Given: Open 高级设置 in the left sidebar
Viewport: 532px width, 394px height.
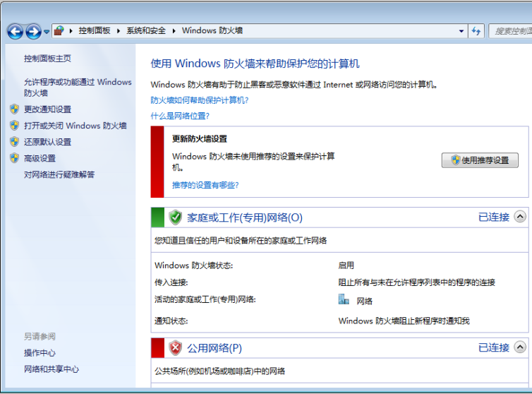Looking at the screenshot, I should [x=40, y=158].
